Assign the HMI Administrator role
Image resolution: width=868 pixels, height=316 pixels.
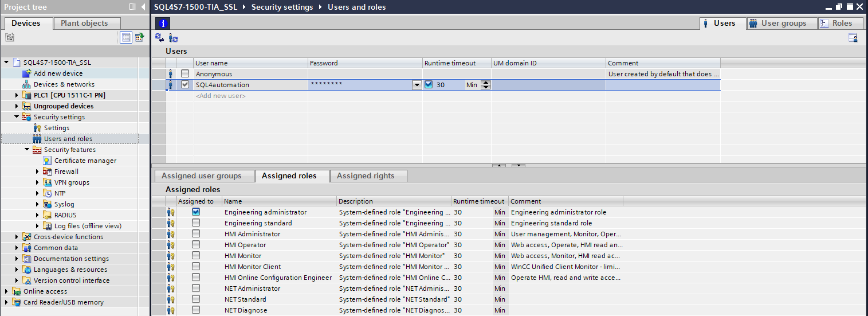pos(196,234)
